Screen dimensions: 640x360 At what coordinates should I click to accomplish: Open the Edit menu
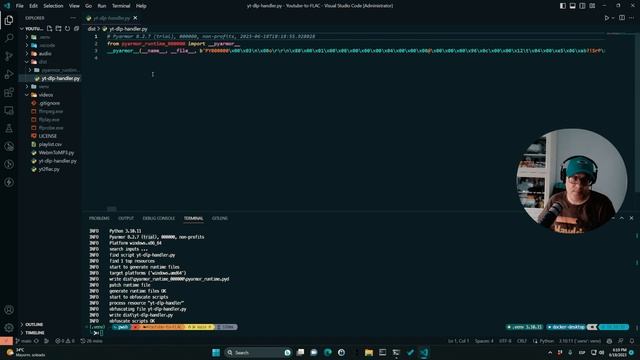pos(33,6)
